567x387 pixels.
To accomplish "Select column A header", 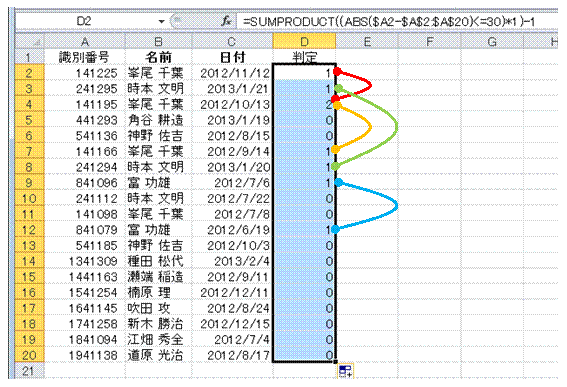I will pos(85,42).
